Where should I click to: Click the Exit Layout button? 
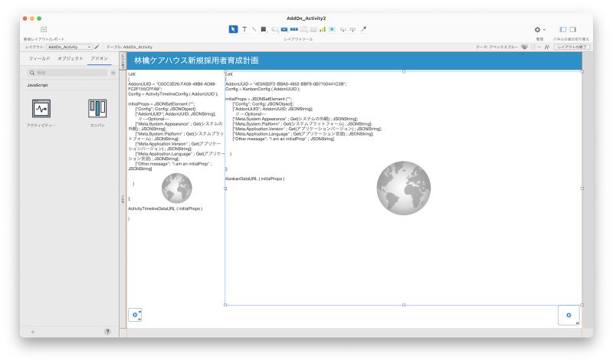tap(572, 47)
